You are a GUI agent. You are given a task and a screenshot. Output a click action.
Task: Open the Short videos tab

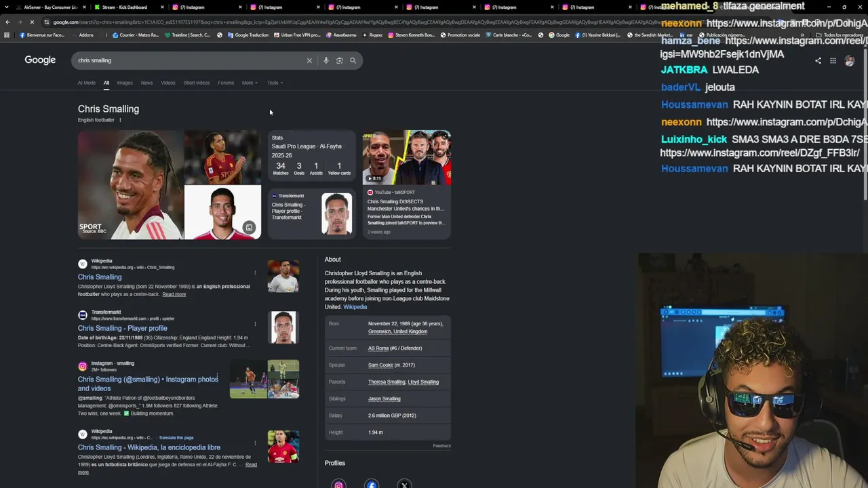(197, 83)
